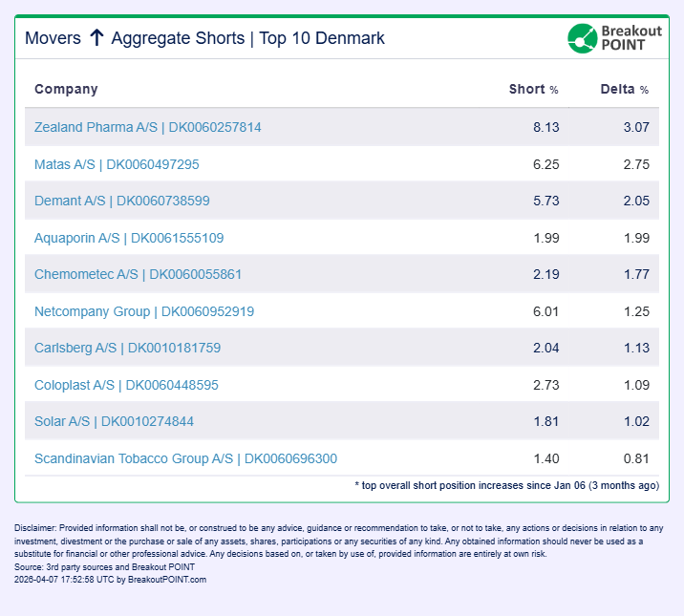Open Aquaporin A/S company link
Screen dimensions: 684x616
point(129,238)
